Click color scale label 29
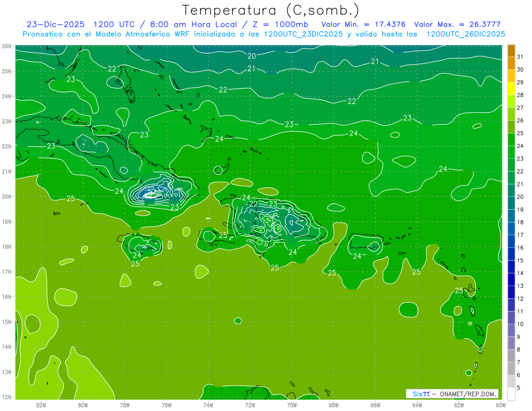532x411 pixels. [x=520, y=82]
